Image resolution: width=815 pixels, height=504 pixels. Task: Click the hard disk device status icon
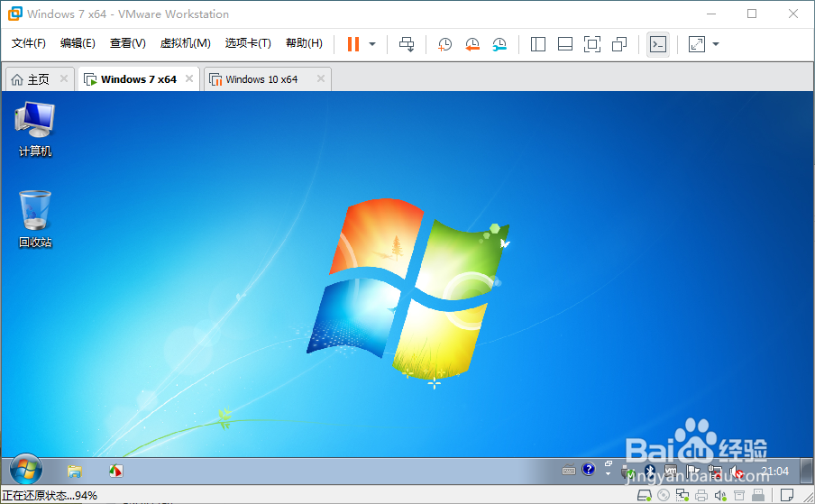coord(644,495)
